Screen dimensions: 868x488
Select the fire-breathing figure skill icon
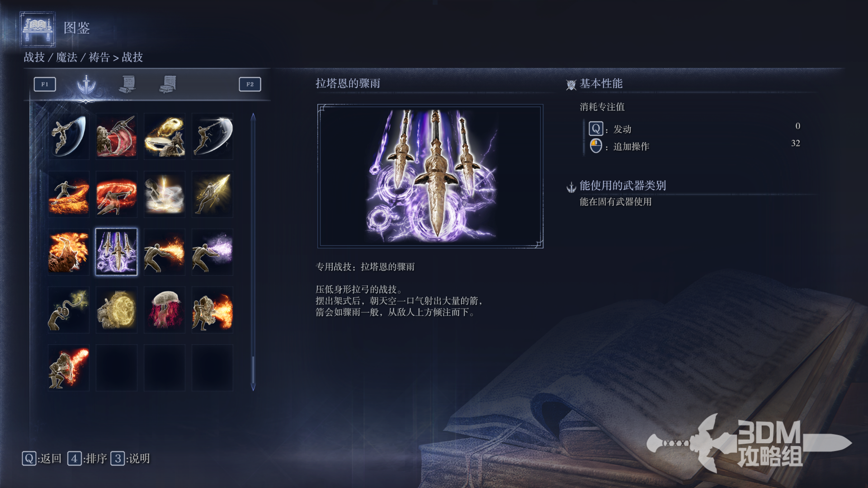(165, 252)
